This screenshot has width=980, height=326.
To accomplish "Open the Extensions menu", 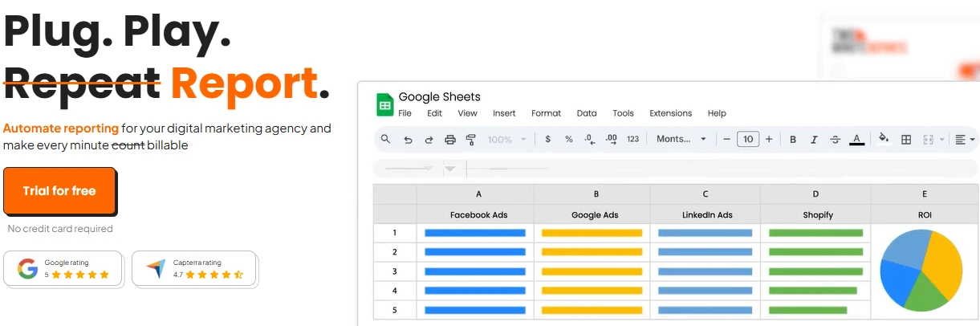I will [x=670, y=113].
